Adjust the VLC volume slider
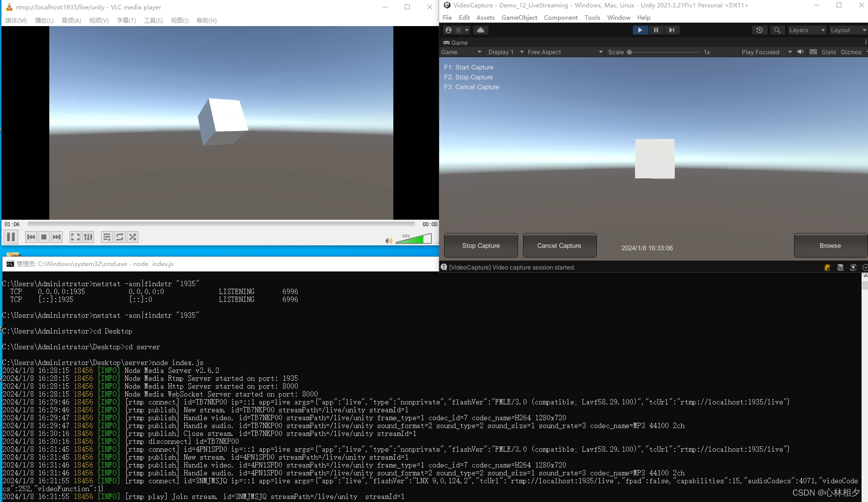Screen dimensions: 868x502 coord(414,239)
